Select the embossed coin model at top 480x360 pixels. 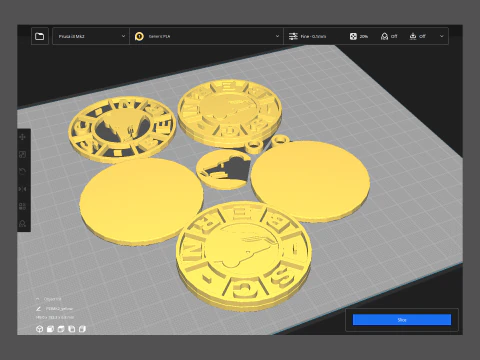click(230, 113)
